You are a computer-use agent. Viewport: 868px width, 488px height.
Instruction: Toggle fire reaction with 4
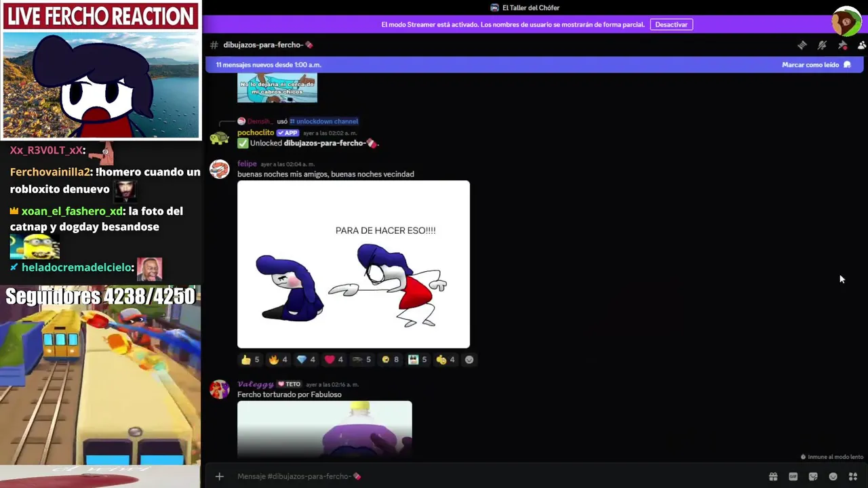tap(278, 360)
